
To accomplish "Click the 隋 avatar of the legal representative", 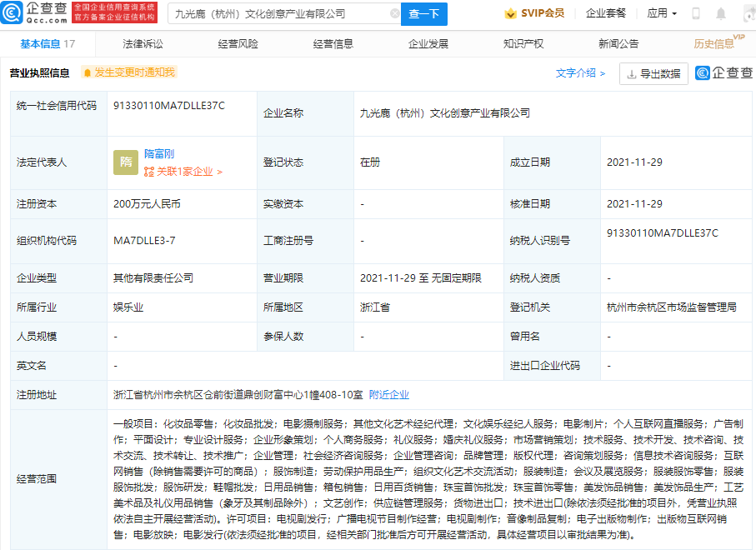I will (126, 162).
